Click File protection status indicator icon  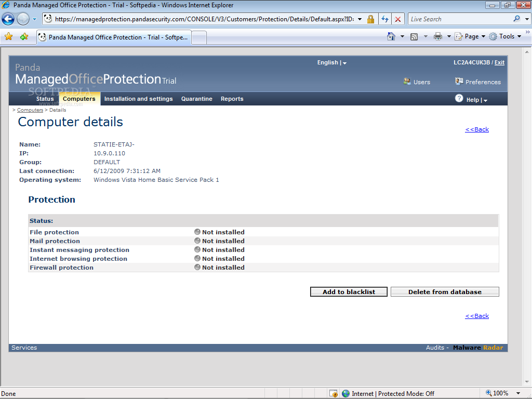click(x=197, y=232)
